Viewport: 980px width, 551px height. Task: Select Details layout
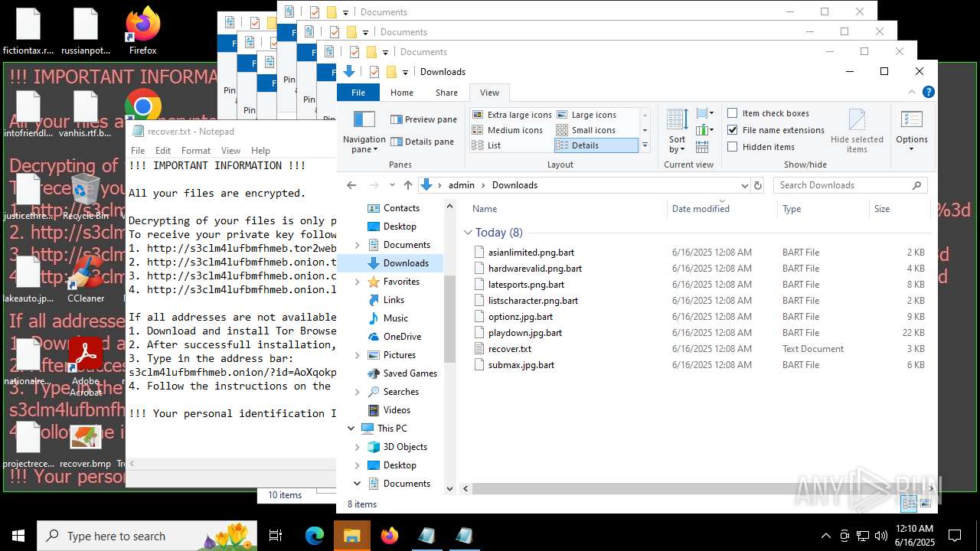(x=596, y=145)
